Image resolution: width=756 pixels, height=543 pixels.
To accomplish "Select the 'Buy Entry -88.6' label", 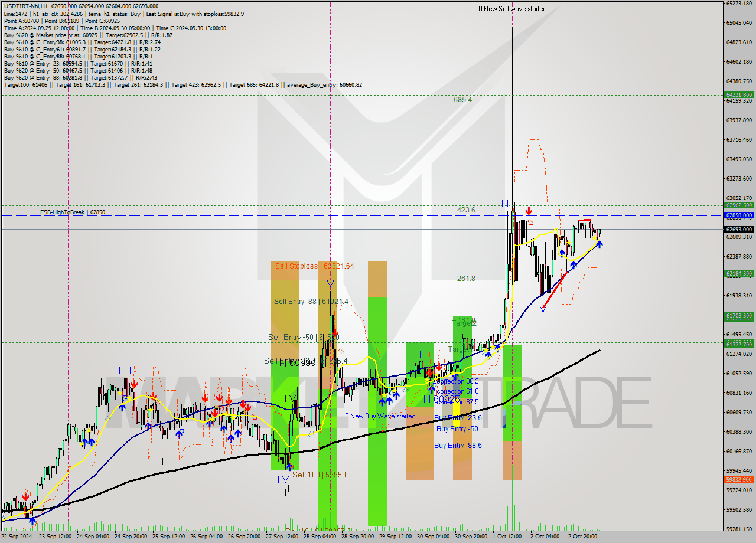I will (458, 446).
